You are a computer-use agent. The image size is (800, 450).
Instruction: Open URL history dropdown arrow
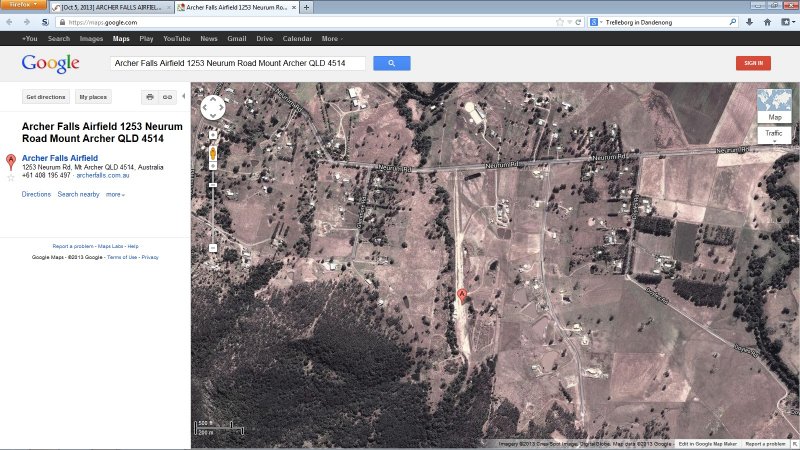569,22
